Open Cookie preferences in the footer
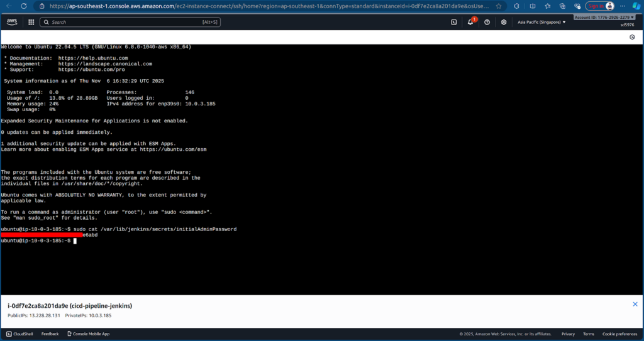The image size is (644, 341). click(619, 334)
